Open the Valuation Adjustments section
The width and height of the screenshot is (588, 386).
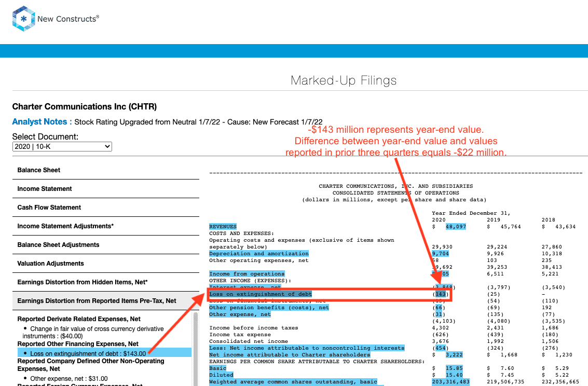[x=106, y=264]
